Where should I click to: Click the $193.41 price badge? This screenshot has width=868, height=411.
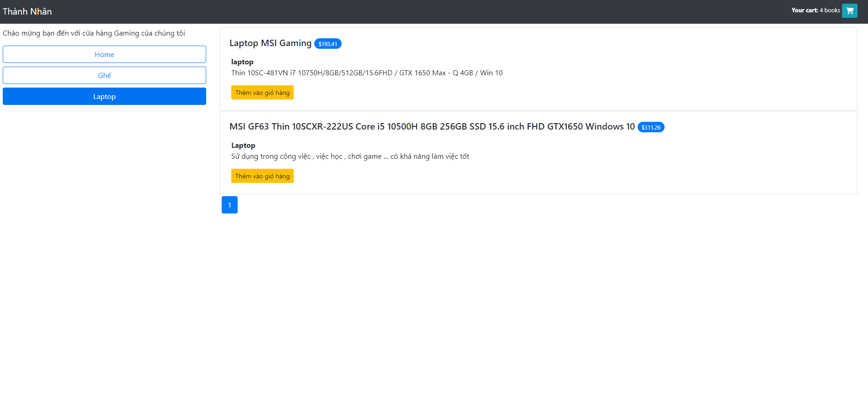327,43
